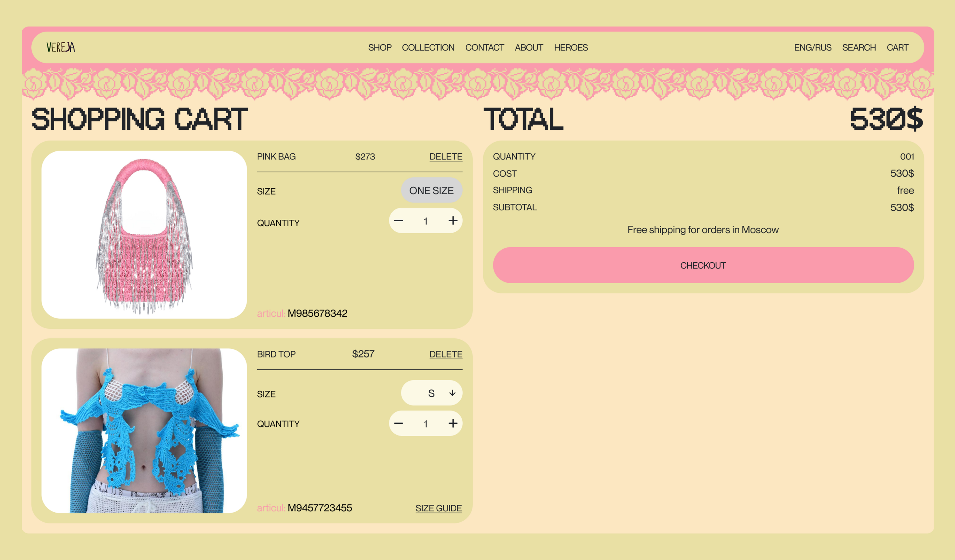
Task: Open SEARCH in header
Action: click(x=859, y=48)
